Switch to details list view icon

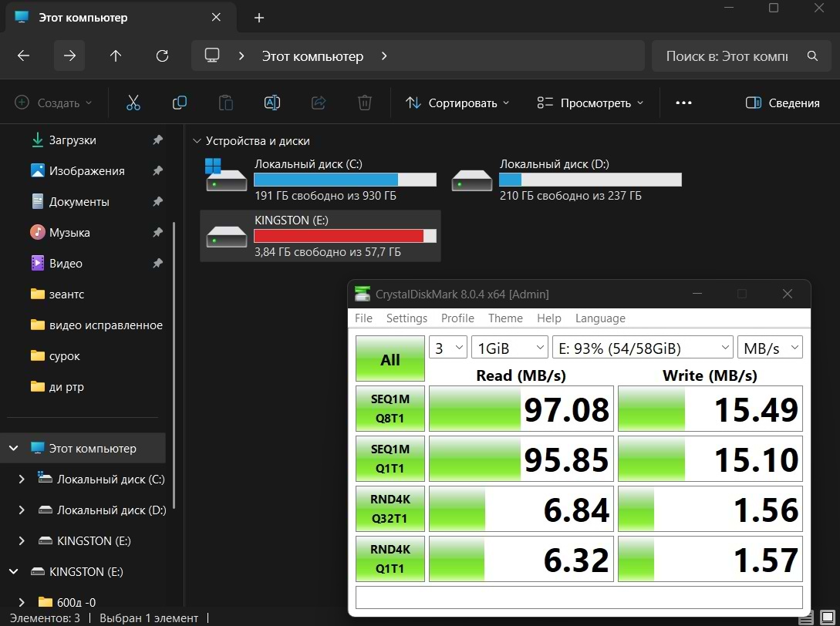tap(806, 618)
